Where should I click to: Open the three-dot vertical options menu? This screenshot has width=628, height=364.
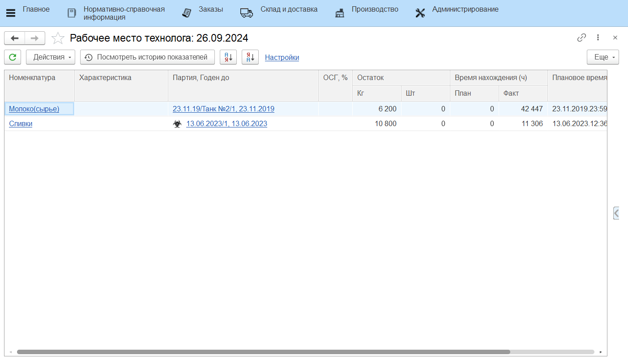(598, 38)
